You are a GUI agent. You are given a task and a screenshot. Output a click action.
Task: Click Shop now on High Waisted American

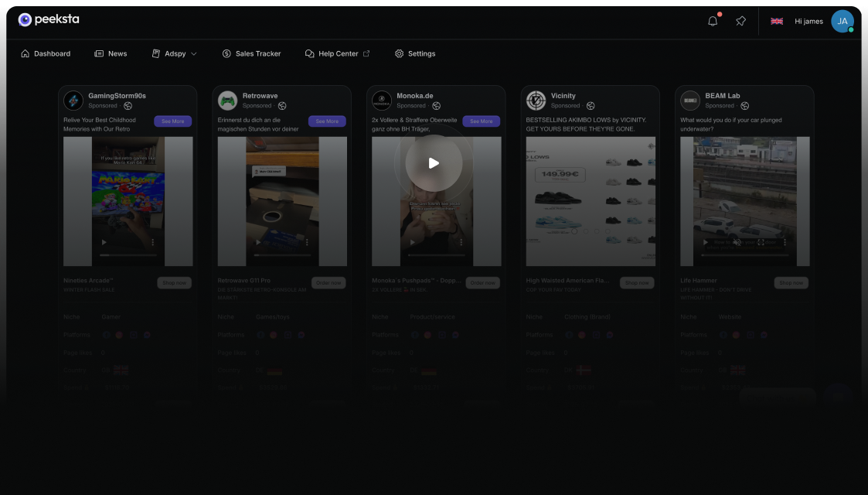[637, 283]
